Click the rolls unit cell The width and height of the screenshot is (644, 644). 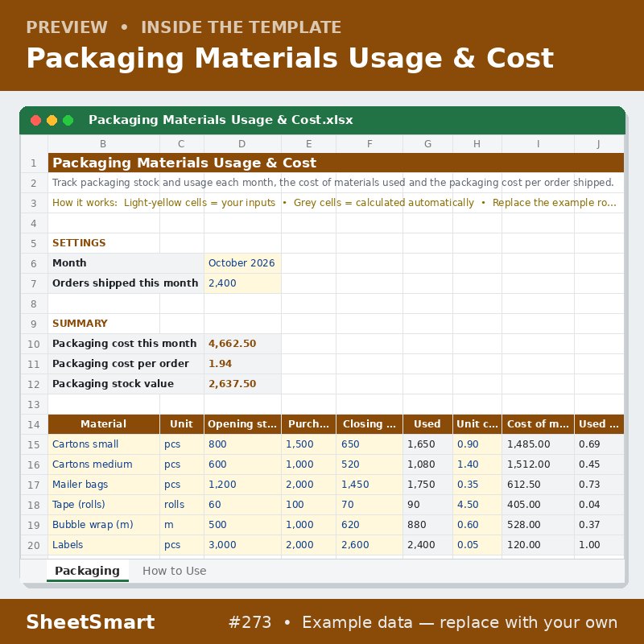[182, 505]
